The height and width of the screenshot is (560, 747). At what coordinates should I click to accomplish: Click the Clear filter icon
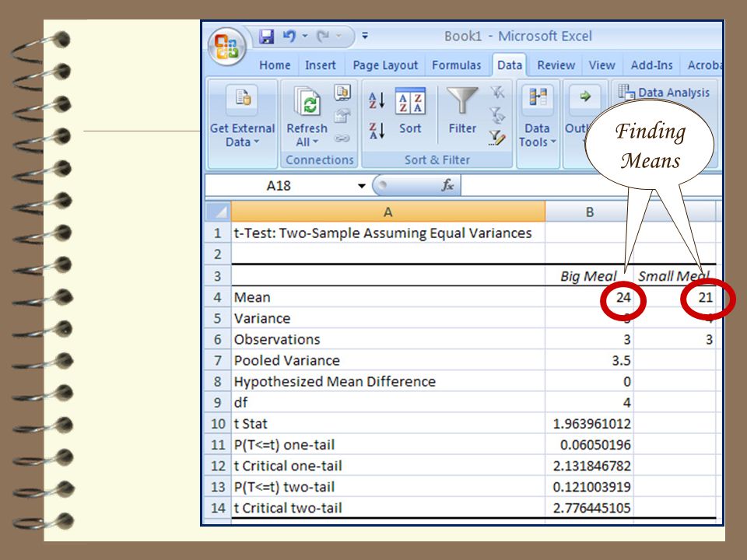click(x=497, y=92)
